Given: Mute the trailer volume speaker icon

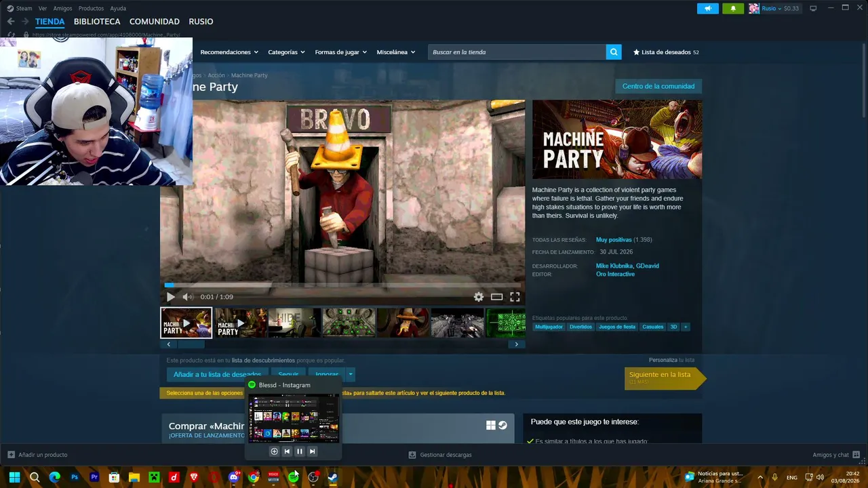Looking at the screenshot, I should (188, 297).
